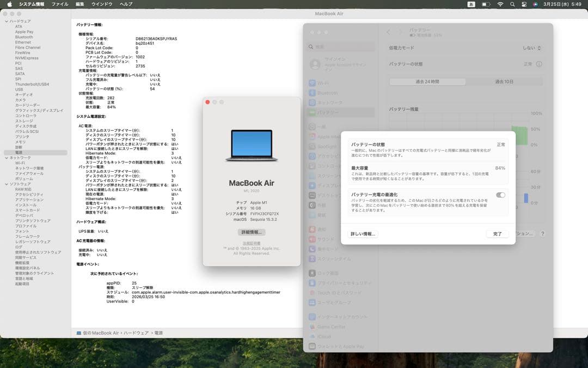
Task: Collapse the ハードウェア tree section
Action: point(7,21)
